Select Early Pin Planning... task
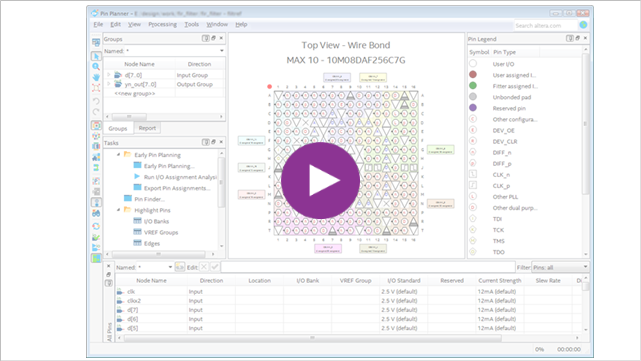Screen dimensions: 641x361 pyautogui.click(x=169, y=166)
